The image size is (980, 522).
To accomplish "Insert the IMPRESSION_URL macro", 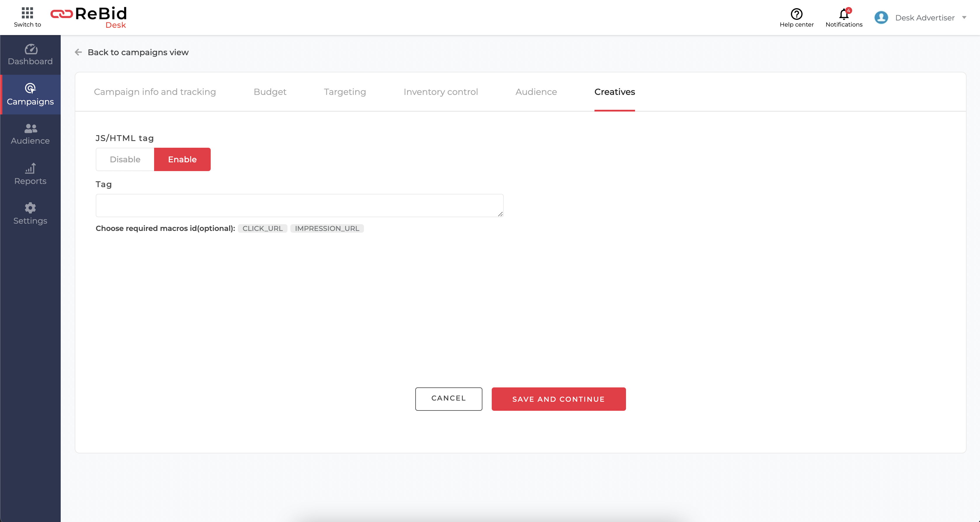I will coord(327,228).
